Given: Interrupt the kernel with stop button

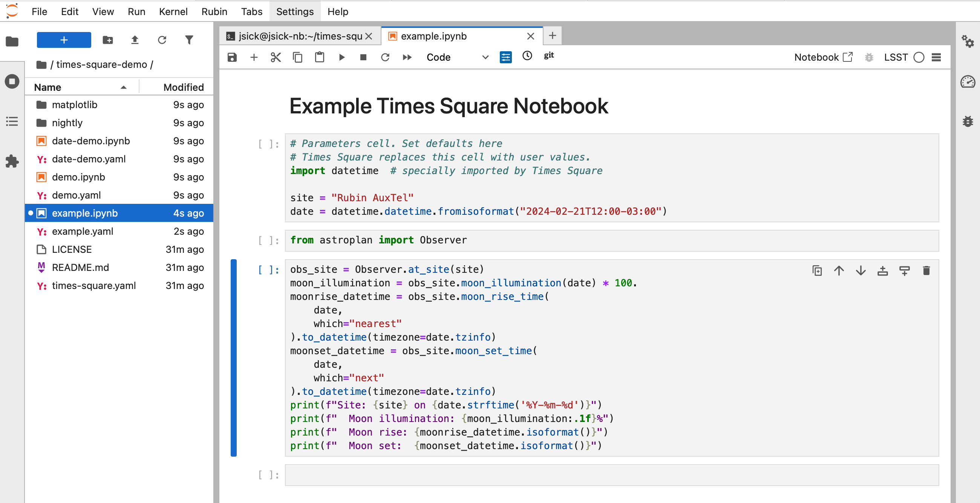Looking at the screenshot, I should [363, 57].
